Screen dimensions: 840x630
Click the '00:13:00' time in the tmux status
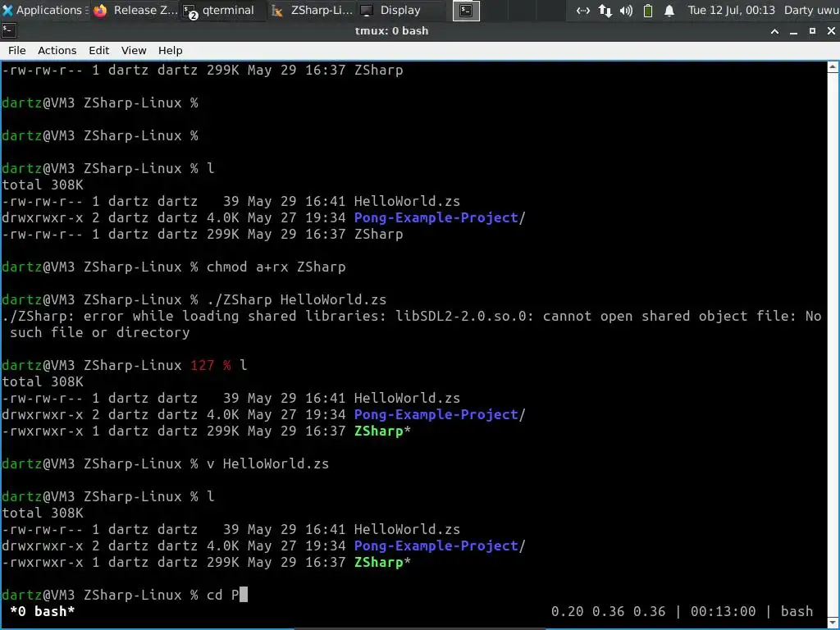pos(724,611)
